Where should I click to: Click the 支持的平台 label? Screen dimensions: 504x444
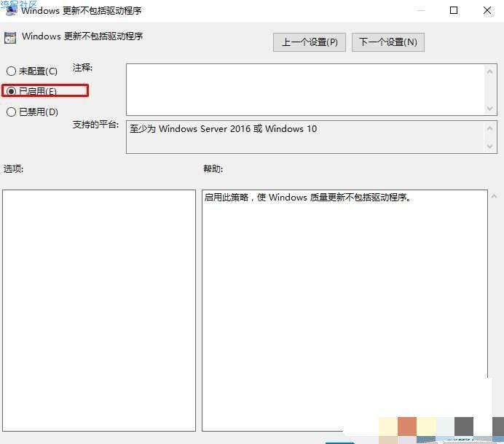(95, 125)
